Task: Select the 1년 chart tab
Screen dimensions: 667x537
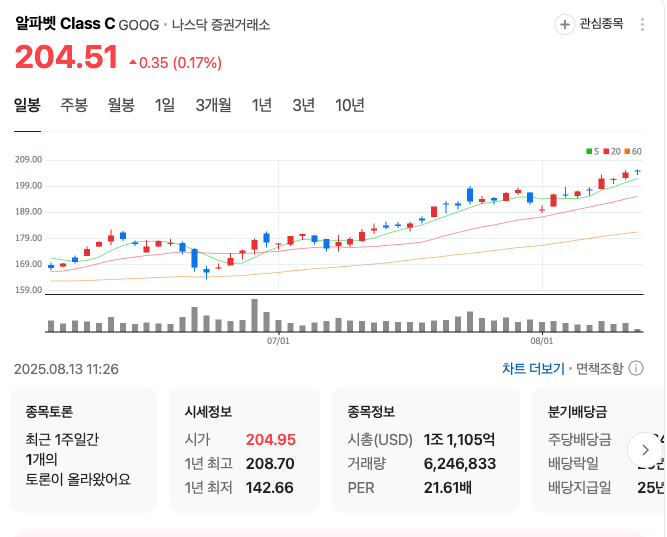Action: 262,105
